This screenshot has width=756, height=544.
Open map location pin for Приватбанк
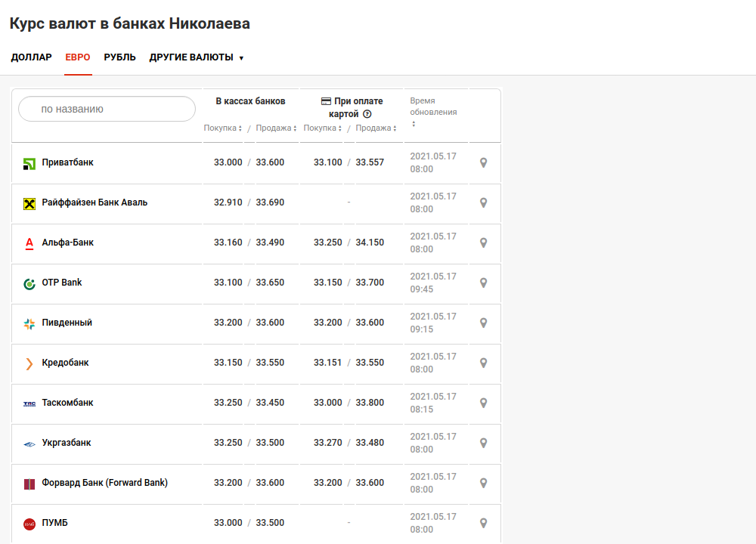(x=484, y=163)
